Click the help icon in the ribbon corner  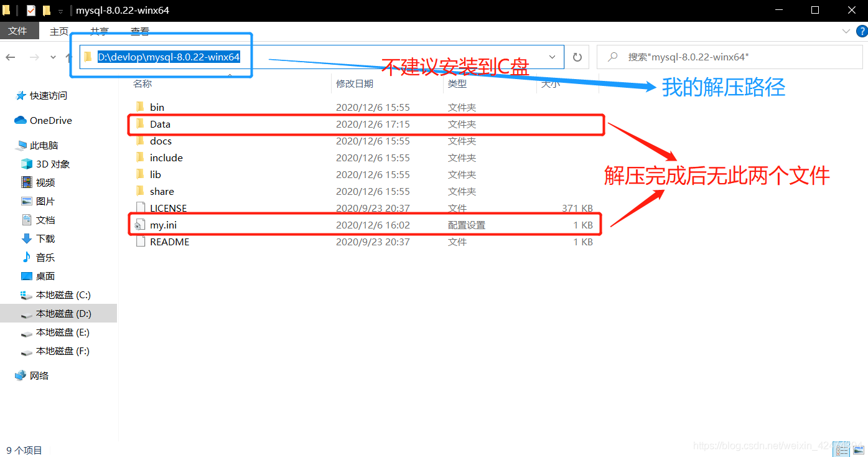tap(862, 31)
